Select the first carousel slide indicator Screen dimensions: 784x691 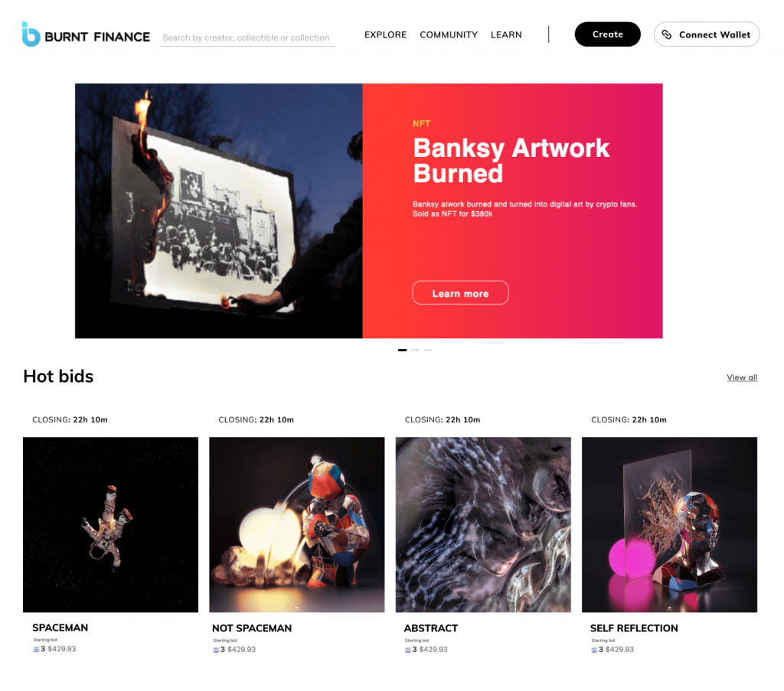point(403,350)
